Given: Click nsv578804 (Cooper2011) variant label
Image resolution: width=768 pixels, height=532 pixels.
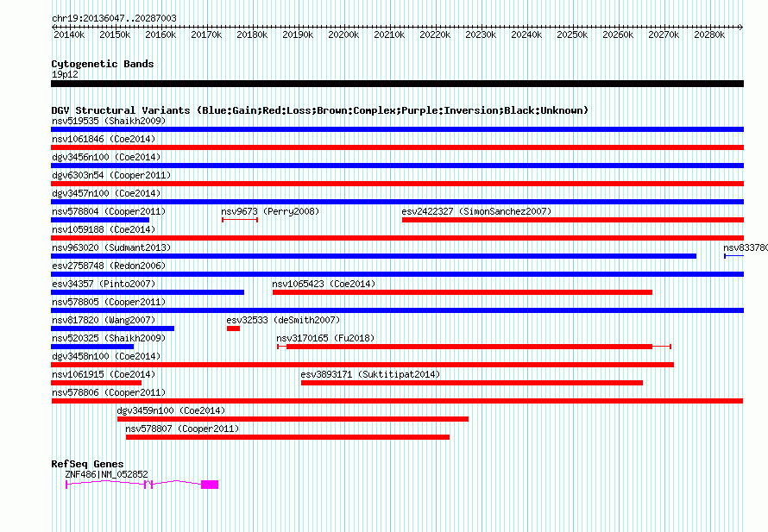Looking at the screenshot, I should [x=109, y=211].
